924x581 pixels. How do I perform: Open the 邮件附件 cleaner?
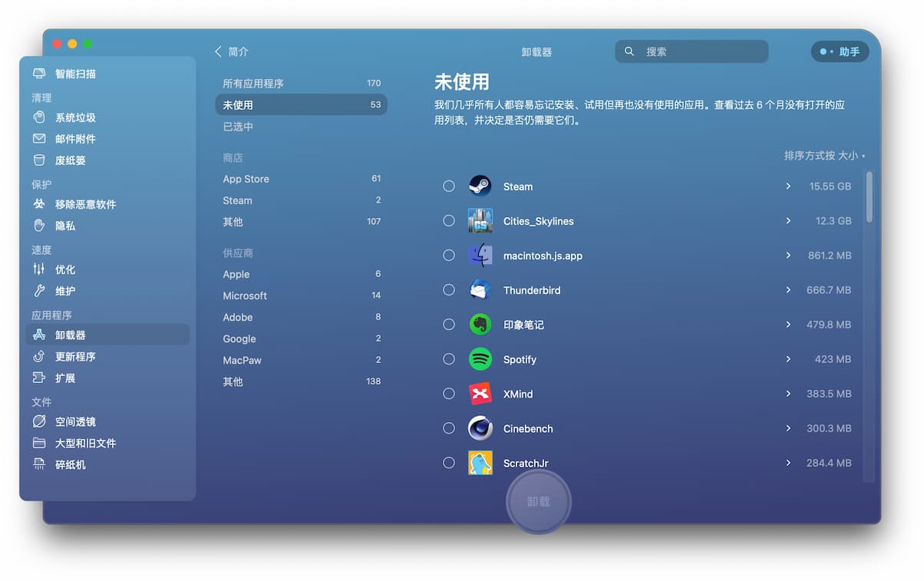[x=77, y=139]
